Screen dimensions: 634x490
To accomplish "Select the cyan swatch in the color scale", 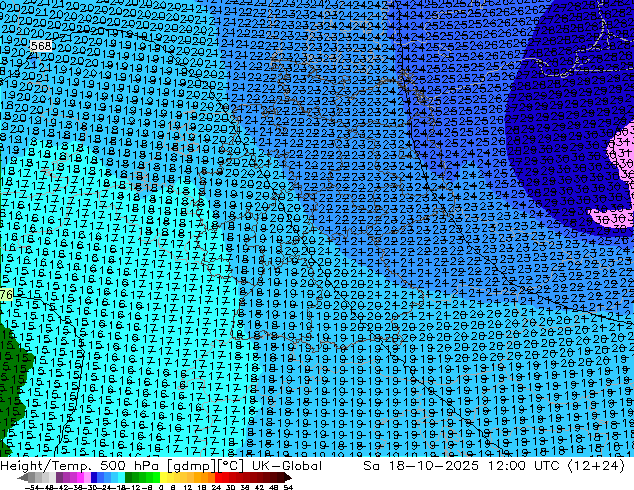I will (x=121, y=478).
